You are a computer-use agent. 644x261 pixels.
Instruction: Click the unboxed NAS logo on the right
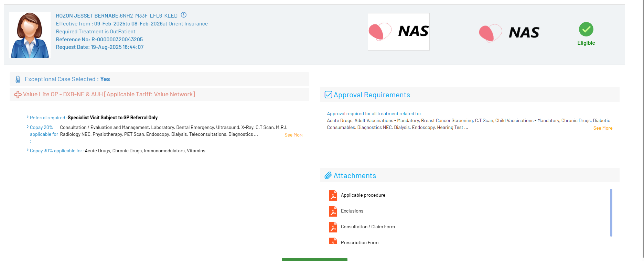coord(509,33)
